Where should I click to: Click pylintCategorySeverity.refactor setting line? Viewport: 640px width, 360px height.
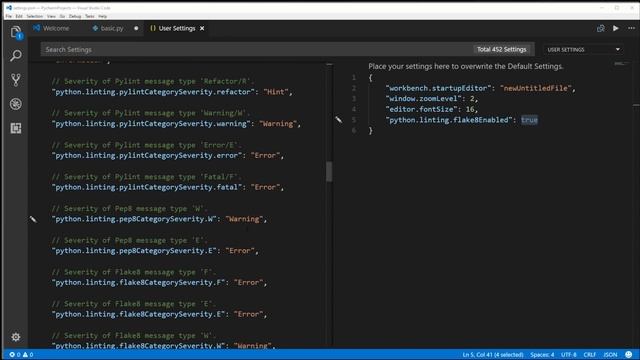point(172,92)
